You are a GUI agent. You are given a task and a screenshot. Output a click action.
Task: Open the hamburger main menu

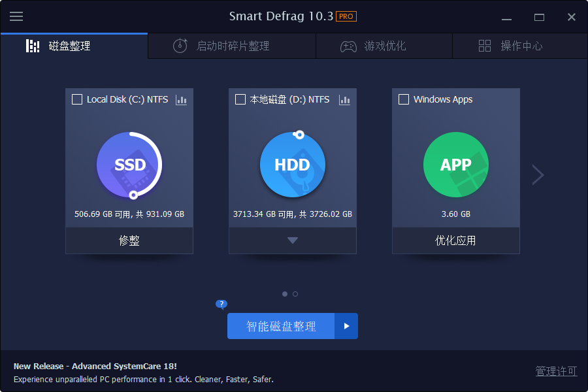(x=16, y=16)
